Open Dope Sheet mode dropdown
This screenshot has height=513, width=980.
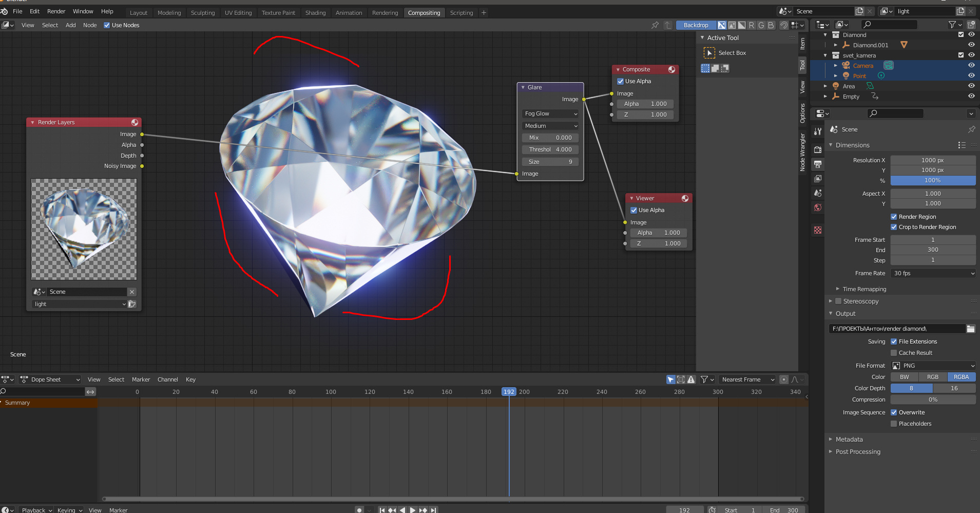click(x=50, y=379)
